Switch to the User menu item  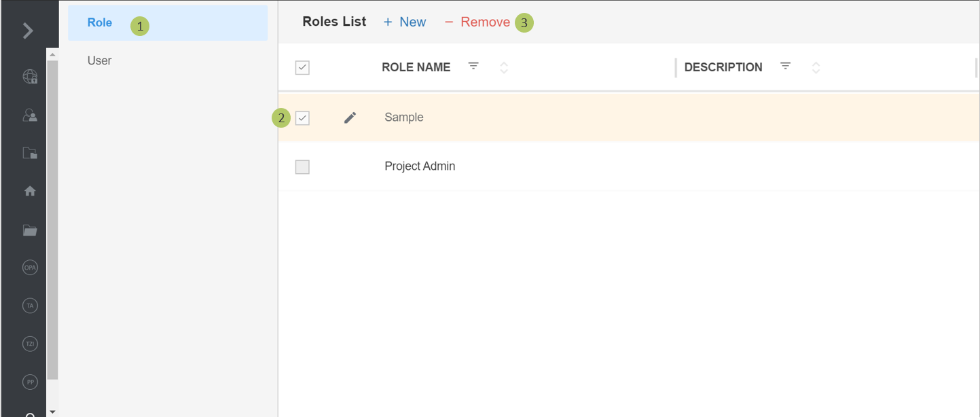100,61
